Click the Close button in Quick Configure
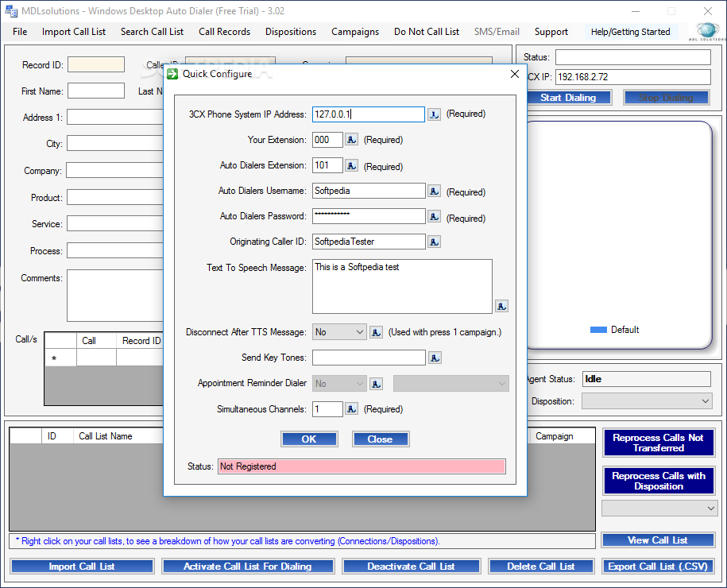This screenshot has height=588, width=727. [381, 439]
